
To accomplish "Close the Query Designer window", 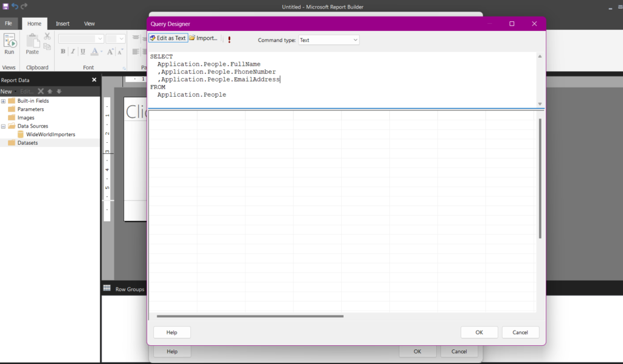I will point(534,24).
